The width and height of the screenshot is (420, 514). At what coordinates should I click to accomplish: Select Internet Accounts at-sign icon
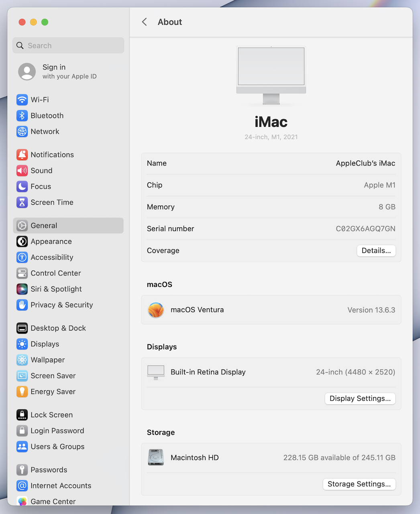[22, 486]
